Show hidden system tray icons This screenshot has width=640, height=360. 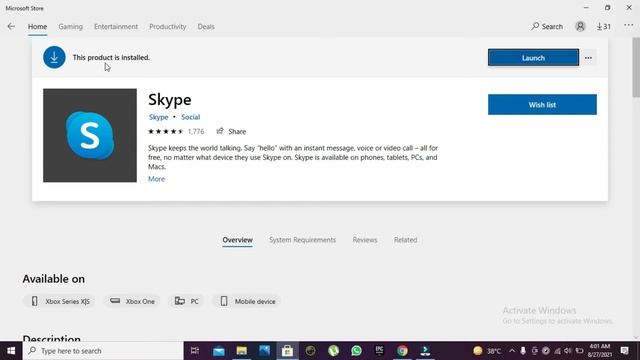tap(512, 351)
